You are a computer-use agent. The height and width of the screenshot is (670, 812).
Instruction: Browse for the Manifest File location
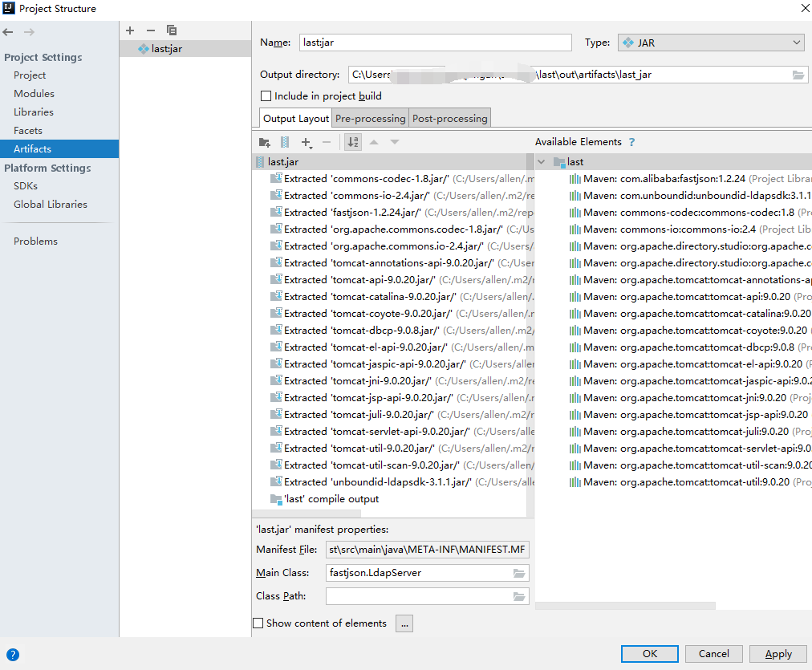[518, 550]
